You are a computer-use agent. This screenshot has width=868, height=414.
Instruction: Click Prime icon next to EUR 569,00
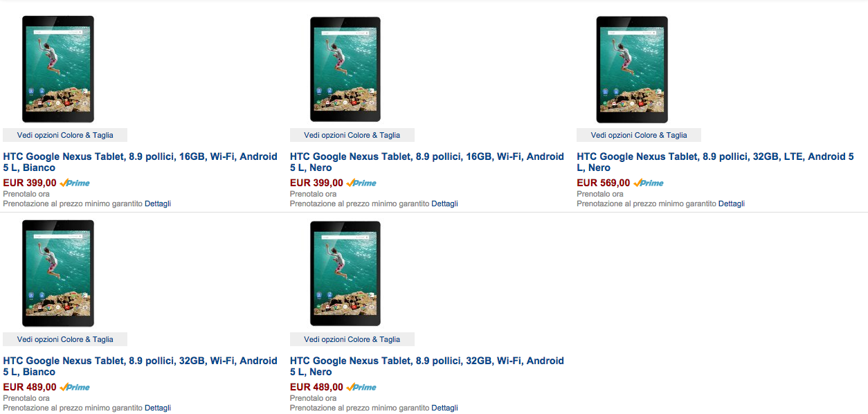tap(649, 183)
